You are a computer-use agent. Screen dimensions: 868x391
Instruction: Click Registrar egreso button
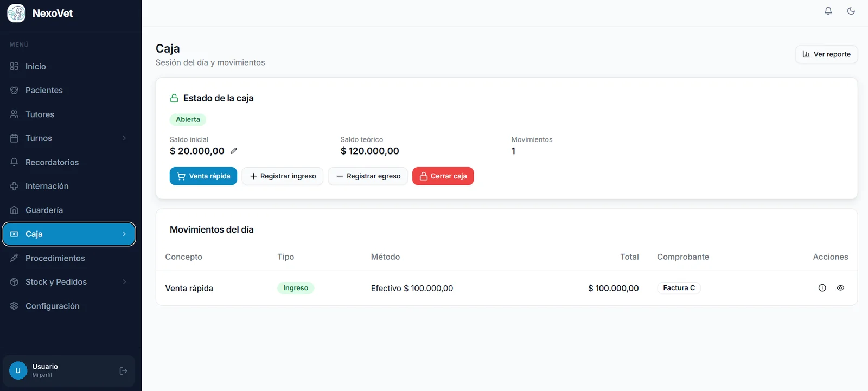pyautogui.click(x=368, y=176)
